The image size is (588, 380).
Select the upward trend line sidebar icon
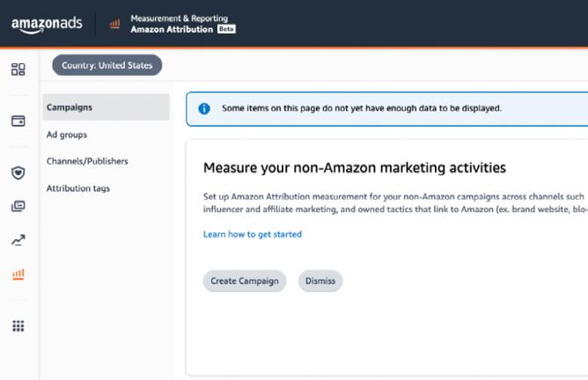18,240
